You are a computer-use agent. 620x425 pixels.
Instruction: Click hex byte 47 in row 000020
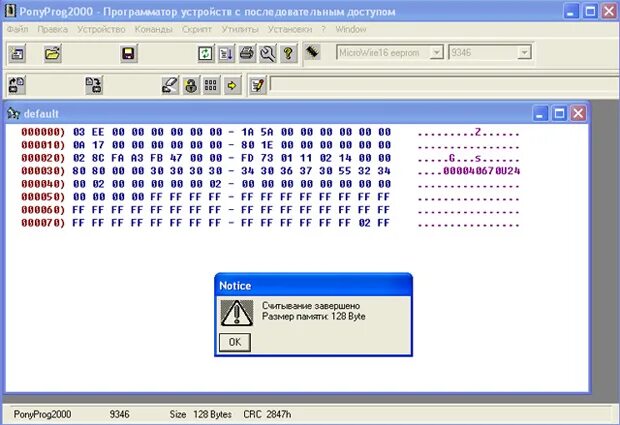[176, 158]
